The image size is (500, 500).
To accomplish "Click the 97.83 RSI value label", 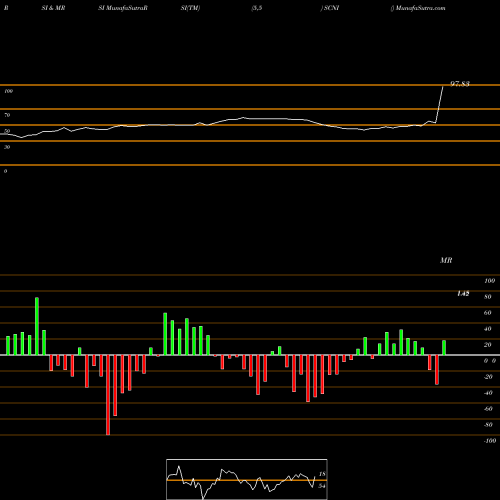I will pyautogui.click(x=460, y=84).
